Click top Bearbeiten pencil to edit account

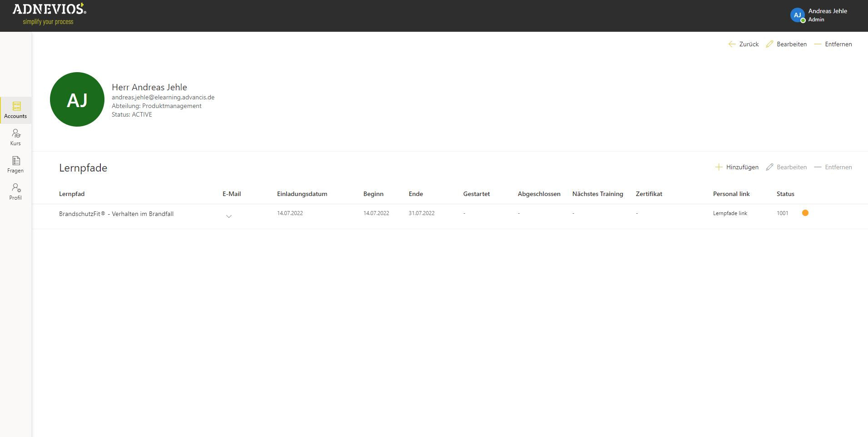[786, 44]
